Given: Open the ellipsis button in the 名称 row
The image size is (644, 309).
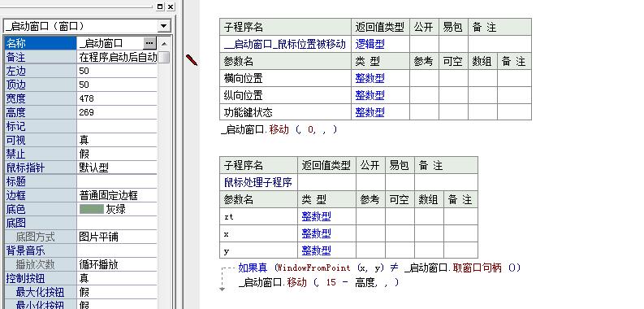Looking at the screenshot, I should coord(150,43).
